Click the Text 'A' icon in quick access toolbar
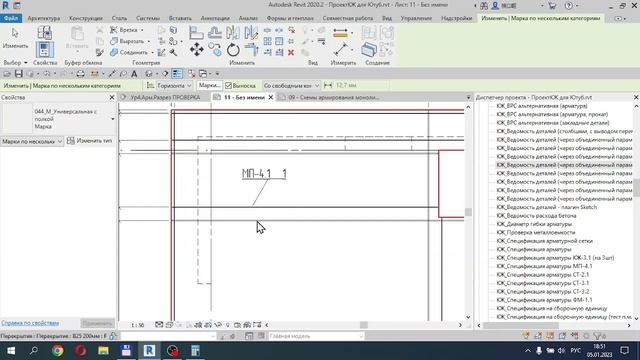640x360 pixels. click(134, 74)
